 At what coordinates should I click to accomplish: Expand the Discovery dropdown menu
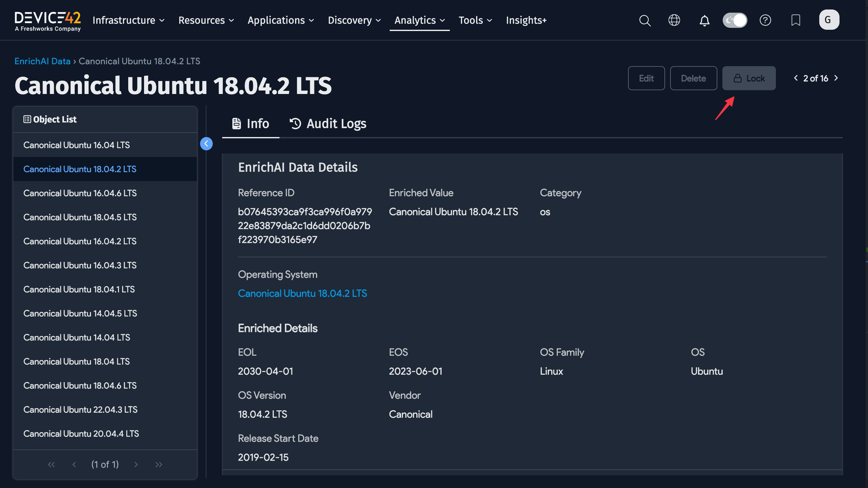[x=354, y=20]
